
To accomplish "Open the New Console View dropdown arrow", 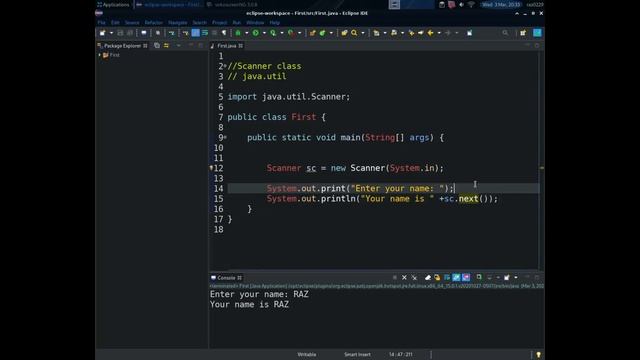I will (x=516, y=278).
